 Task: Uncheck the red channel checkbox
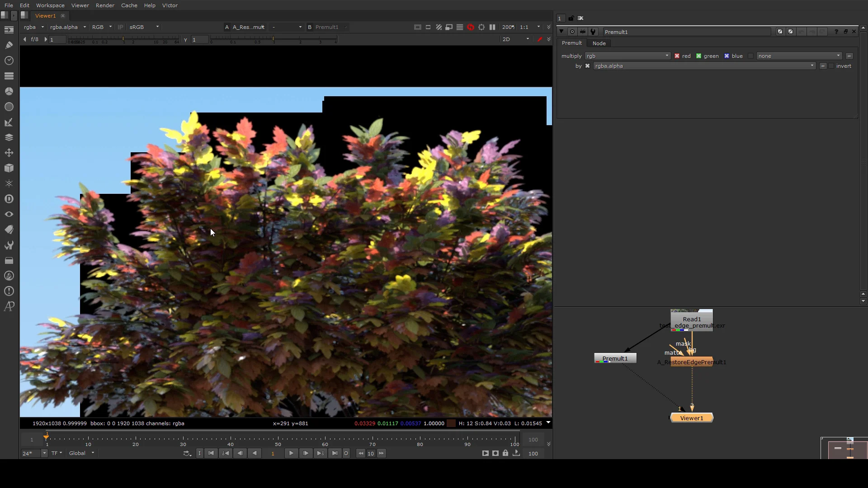coord(677,56)
